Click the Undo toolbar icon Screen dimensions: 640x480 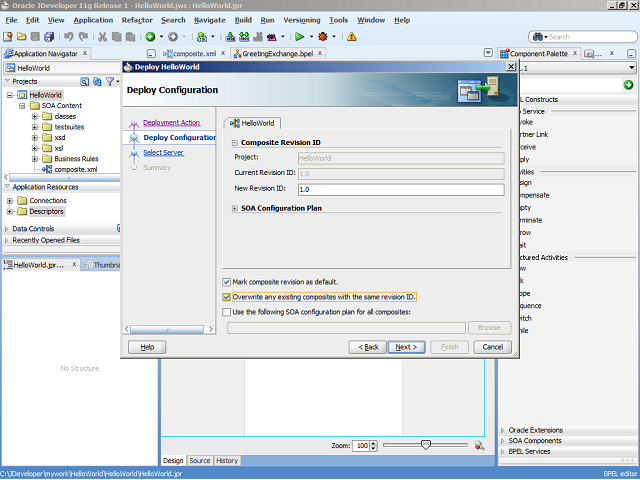pyautogui.click(x=69, y=37)
